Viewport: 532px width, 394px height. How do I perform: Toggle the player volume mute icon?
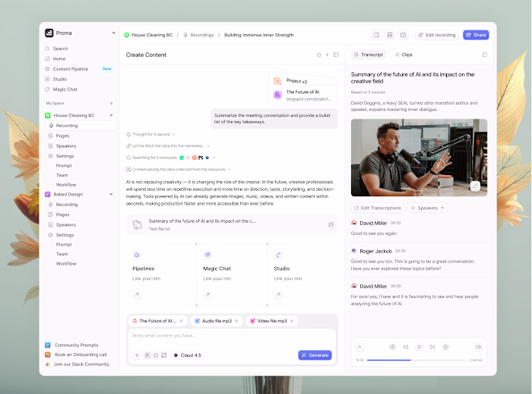click(x=478, y=347)
